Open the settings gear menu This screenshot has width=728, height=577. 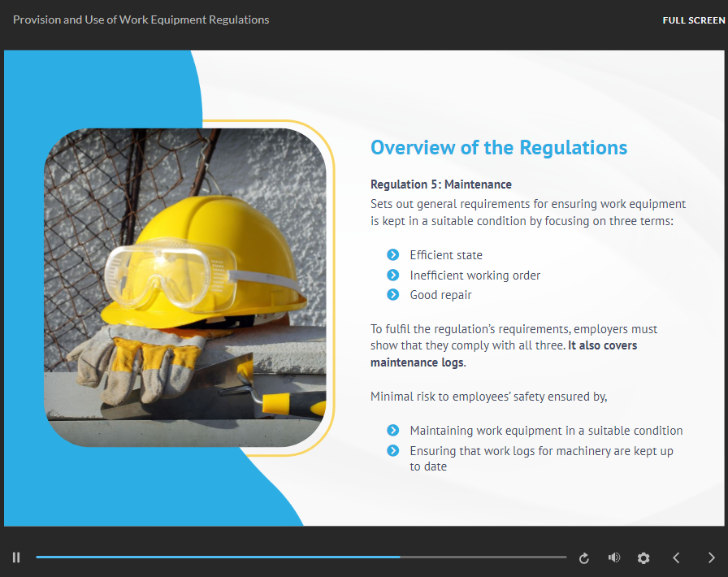(643, 557)
